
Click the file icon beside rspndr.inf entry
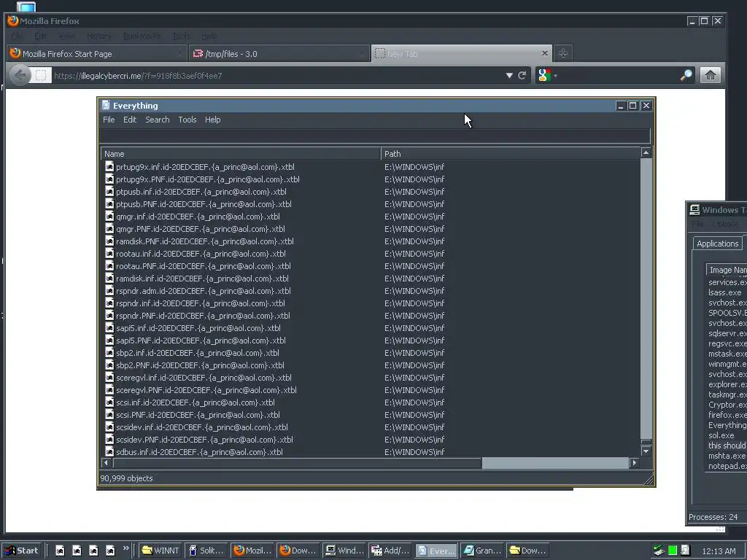(x=109, y=303)
